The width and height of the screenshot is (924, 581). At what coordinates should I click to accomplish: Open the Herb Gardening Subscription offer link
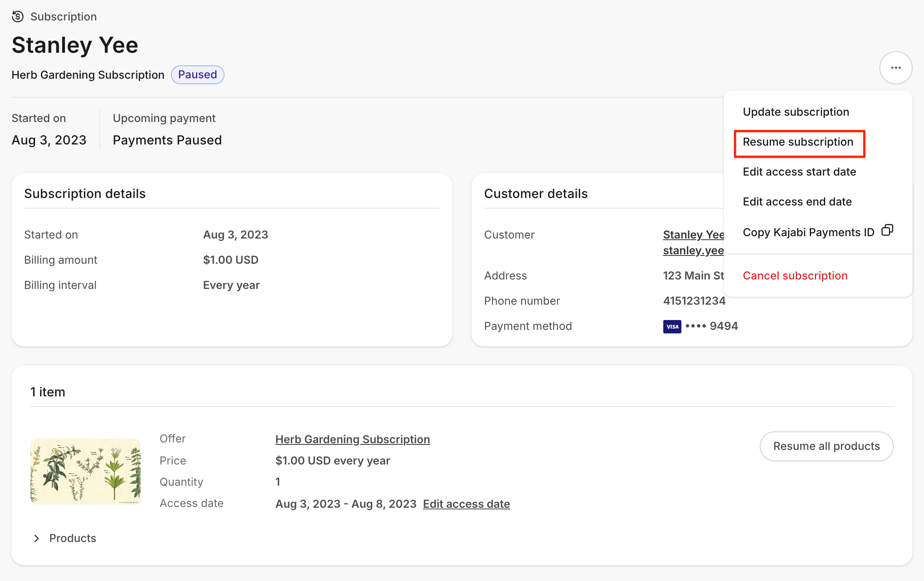coord(353,439)
